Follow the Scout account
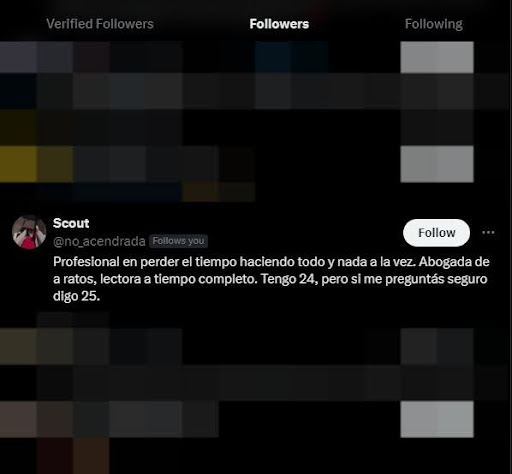 pos(436,233)
